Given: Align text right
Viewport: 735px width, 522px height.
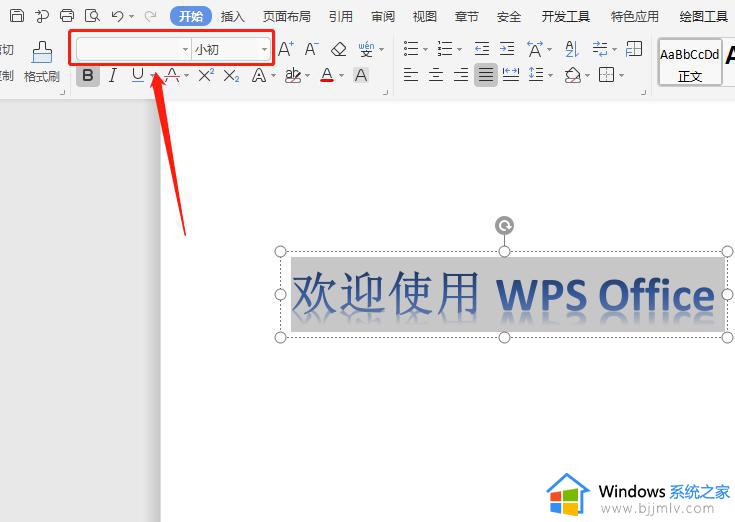Looking at the screenshot, I should pyautogui.click(x=461, y=75).
